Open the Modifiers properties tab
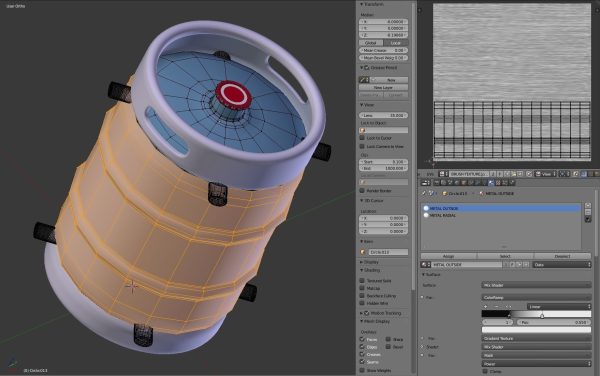The height and width of the screenshot is (376, 600). point(478,183)
